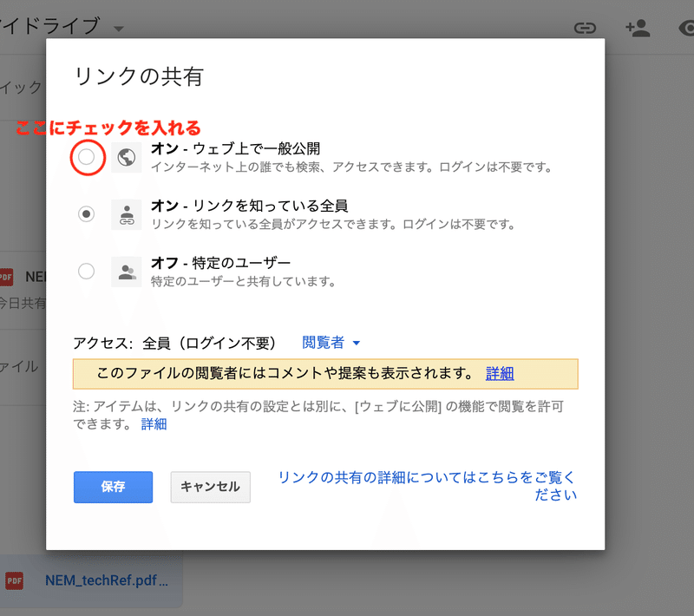The height and width of the screenshot is (616, 694).
Task: Click '詳細' link in yellow notice
Action: click(x=500, y=373)
